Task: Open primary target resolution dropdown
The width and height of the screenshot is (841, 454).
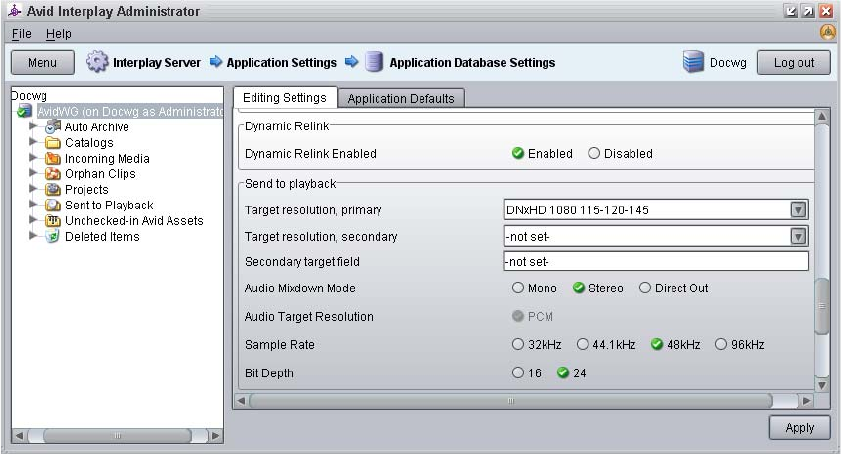Action: click(798, 210)
